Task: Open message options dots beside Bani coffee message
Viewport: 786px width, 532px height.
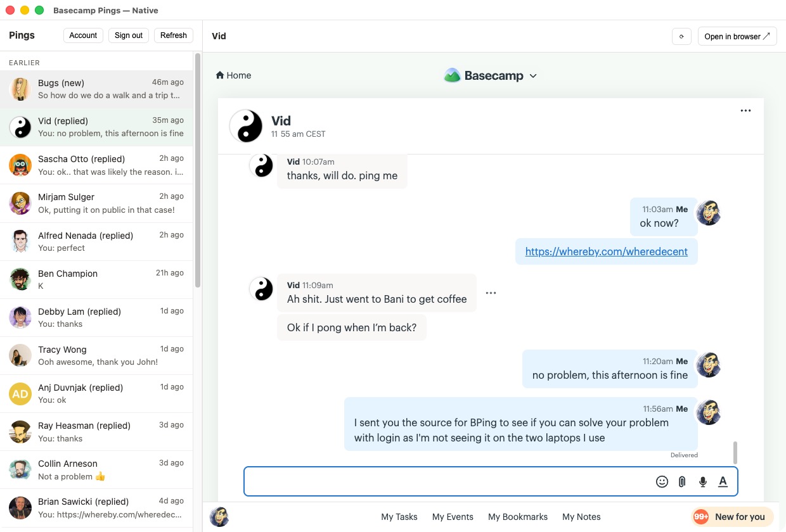Action: pos(491,293)
